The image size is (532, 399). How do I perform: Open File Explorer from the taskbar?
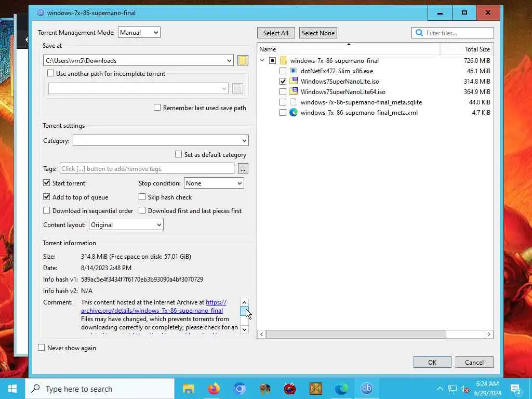188,389
